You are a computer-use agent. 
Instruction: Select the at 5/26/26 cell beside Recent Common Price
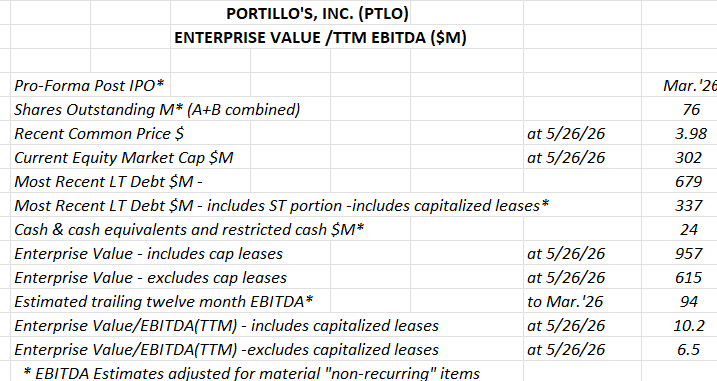point(566,134)
